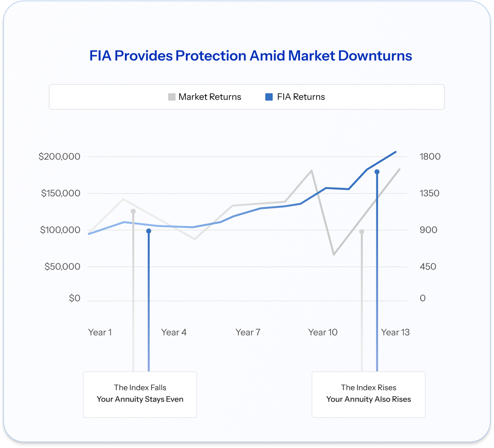
Task: Click the 1800 right axis label
Action: click(430, 157)
